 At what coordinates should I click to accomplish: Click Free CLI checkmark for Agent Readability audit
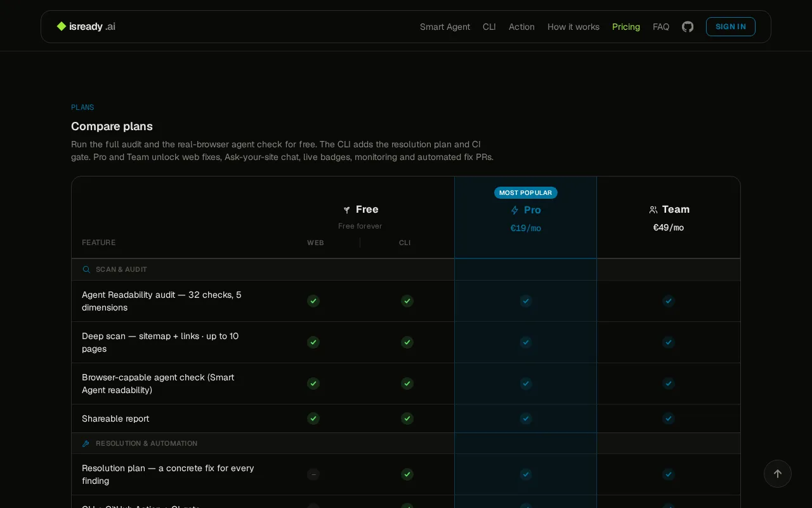[407, 301]
